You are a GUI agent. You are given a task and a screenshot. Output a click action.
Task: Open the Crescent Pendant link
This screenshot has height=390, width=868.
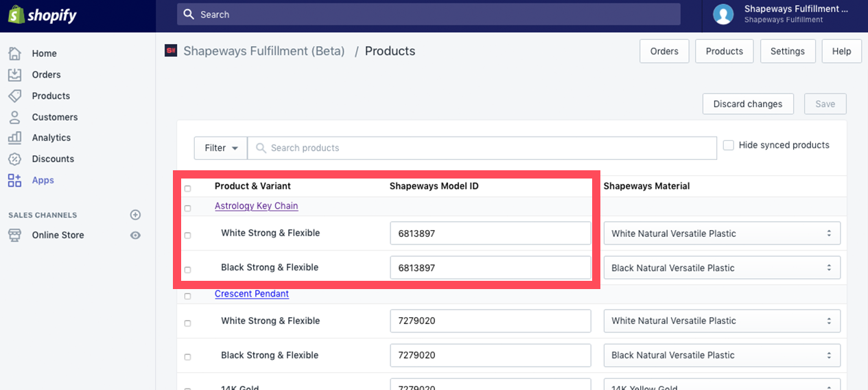pyautogui.click(x=252, y=294)
